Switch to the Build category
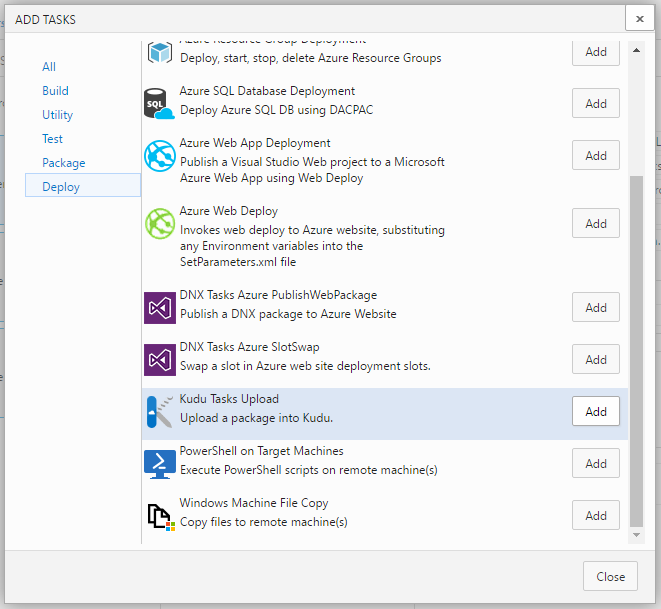The height and width of the screenshot is (609, 661). pos(55,91)
